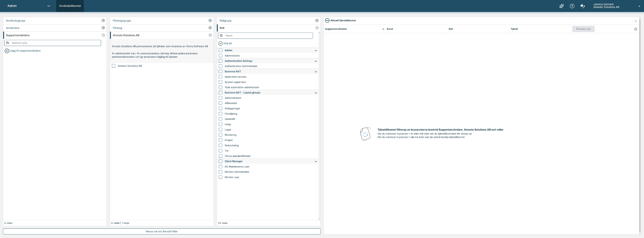Screen dimensions: 644x238
Task: Click the role list vertical scrollbar
Action: click(319, 126)
